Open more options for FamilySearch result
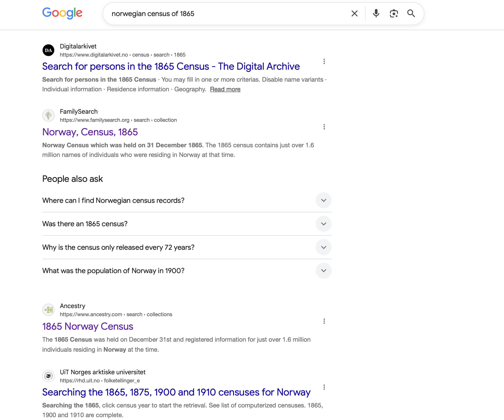Viewport: 504px width, 420px height. 324,127
